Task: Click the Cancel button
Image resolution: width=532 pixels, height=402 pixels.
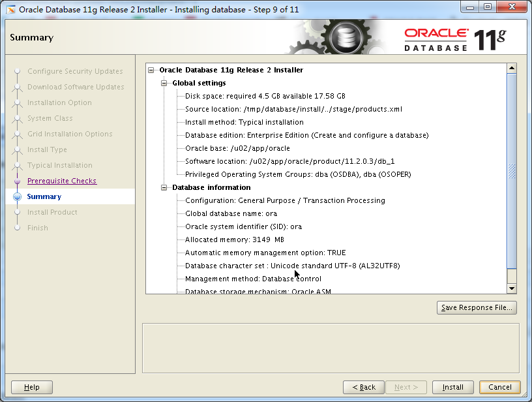Action: click(x=500, y=387)
